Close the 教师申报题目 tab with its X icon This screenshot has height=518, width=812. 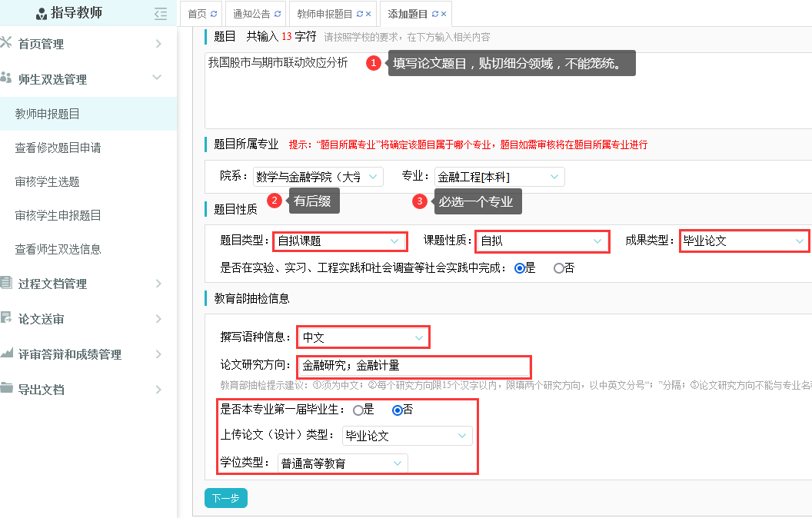[368, 14]
